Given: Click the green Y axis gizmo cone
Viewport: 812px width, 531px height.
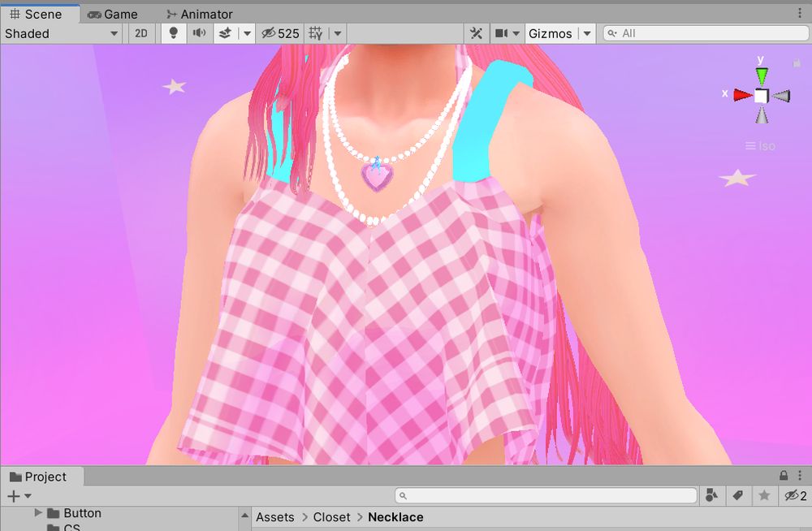Looking at the screenshot, I should (x=762, y=76).
